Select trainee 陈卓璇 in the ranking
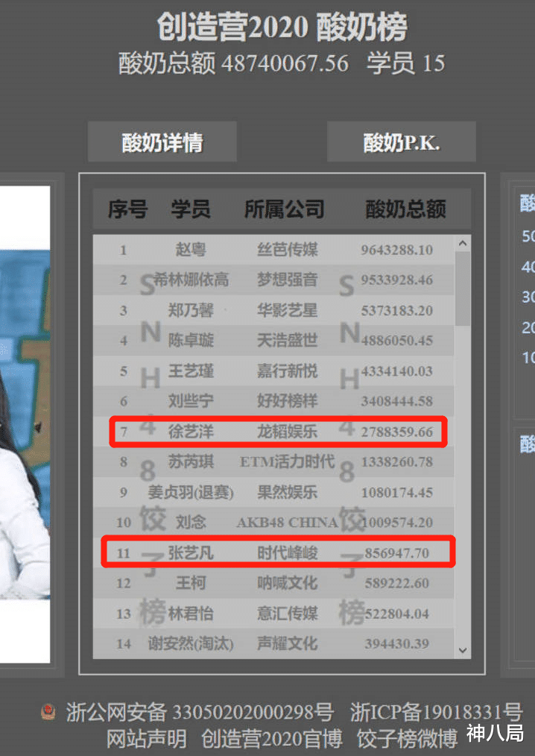 191,341
